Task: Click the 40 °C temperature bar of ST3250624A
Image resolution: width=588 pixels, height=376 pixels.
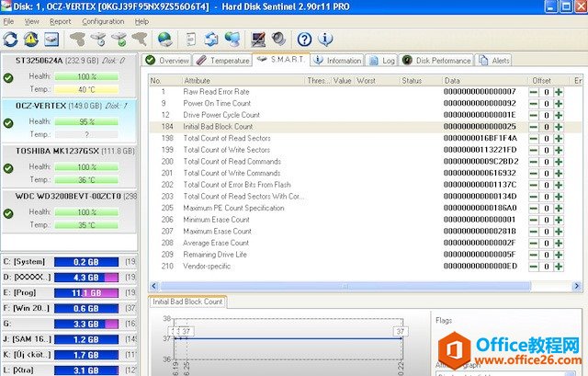Action: pyautogui.click(x=86, y=89)
